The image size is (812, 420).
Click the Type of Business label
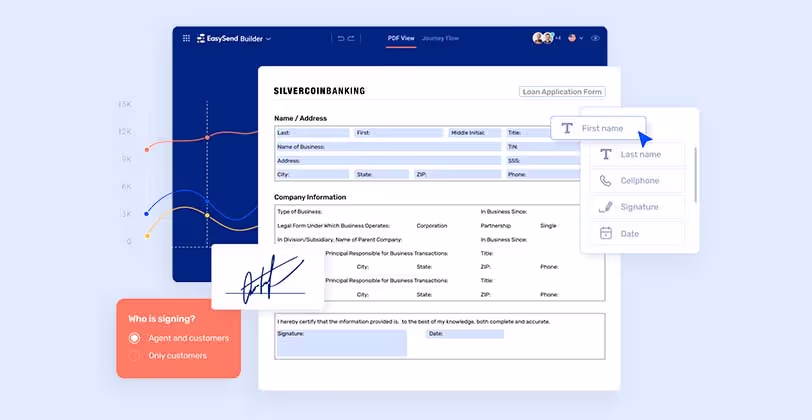coord(300,212)
